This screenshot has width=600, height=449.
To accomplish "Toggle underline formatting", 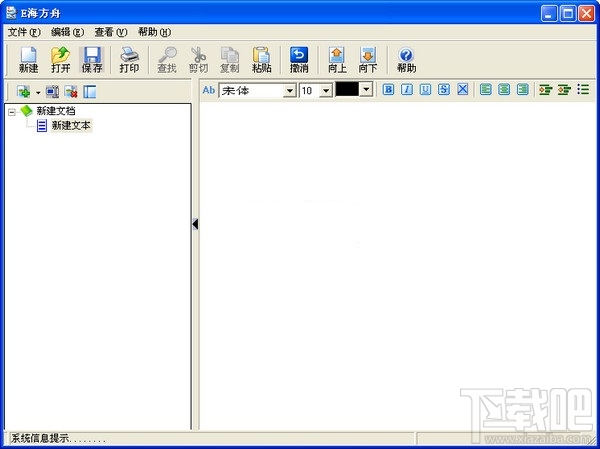I will click(425, 90).
